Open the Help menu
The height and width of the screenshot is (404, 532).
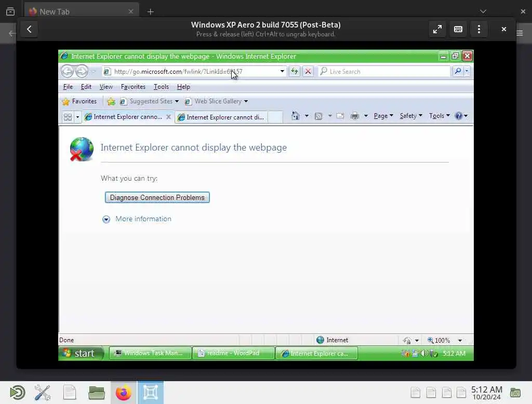pos(183,87)
